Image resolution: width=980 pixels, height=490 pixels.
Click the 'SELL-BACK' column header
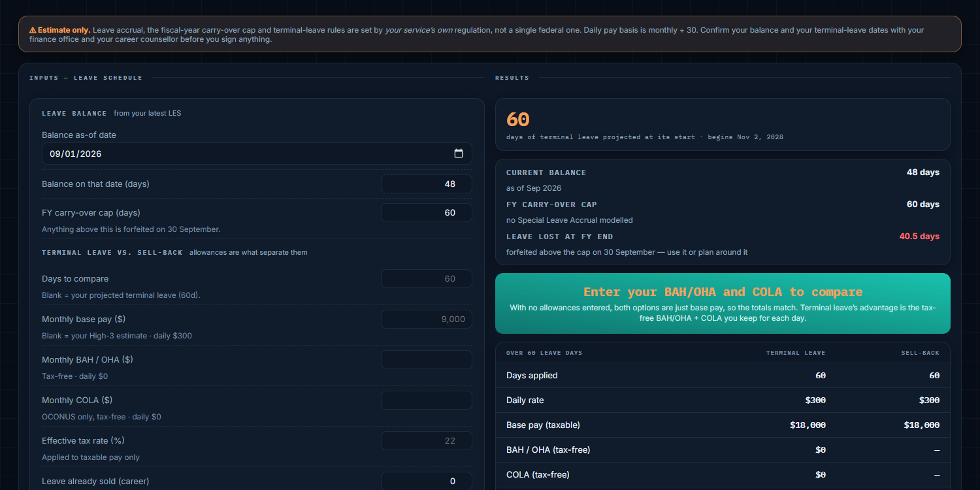[919, 353]
